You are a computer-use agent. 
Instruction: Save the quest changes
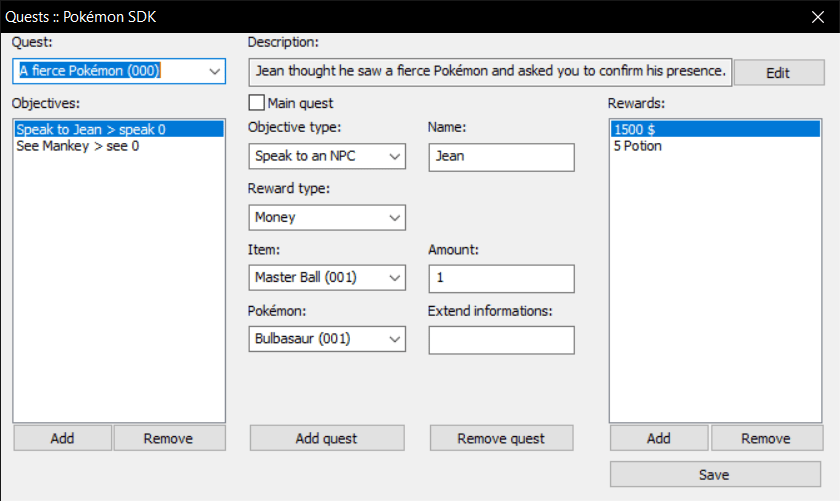715,474
